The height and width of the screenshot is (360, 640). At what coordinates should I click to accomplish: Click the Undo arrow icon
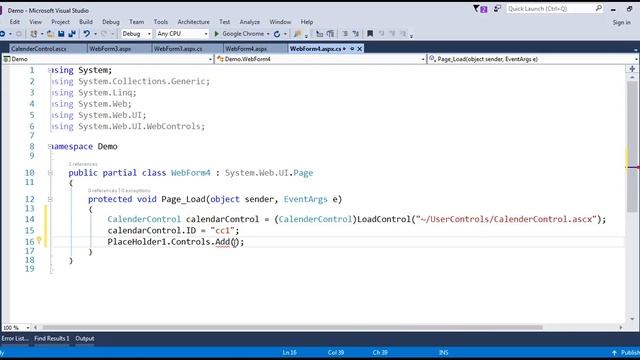pos(87,34)
